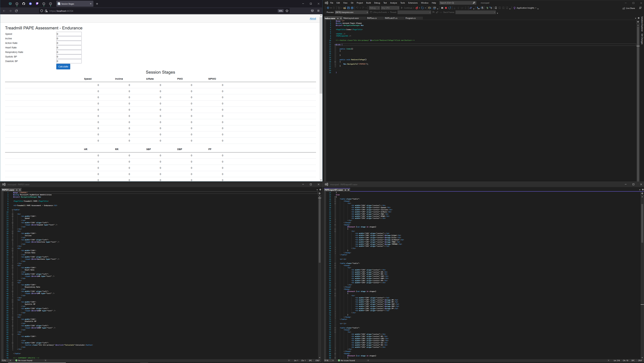This screenshot has width=644, height=363.
Task: Open Git Changes side panel
Action: 642,39
